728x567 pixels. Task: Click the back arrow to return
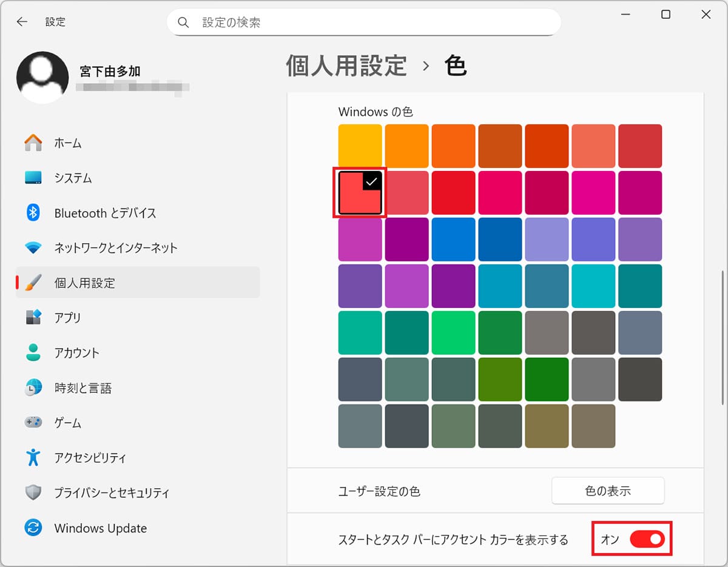click(22, 21)
